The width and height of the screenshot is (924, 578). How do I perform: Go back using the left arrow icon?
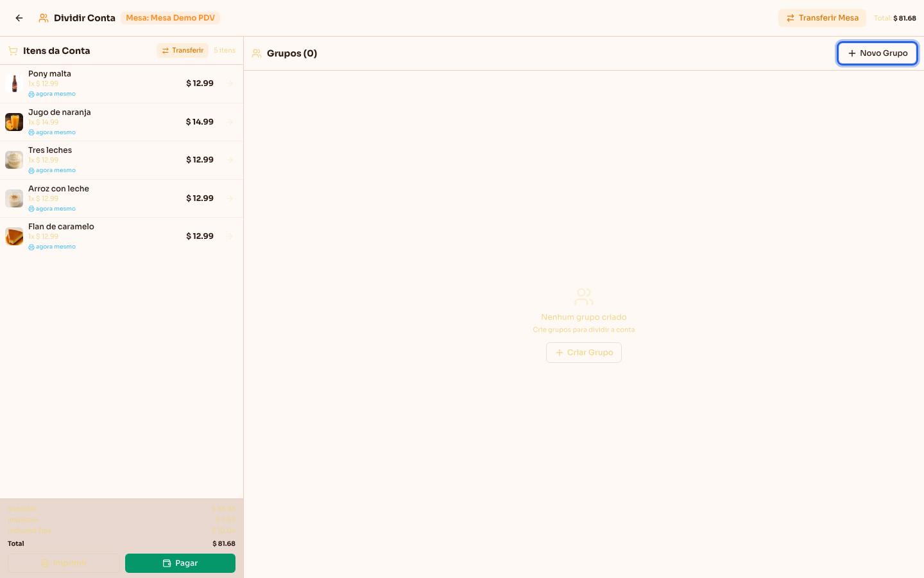click(19, 18)
